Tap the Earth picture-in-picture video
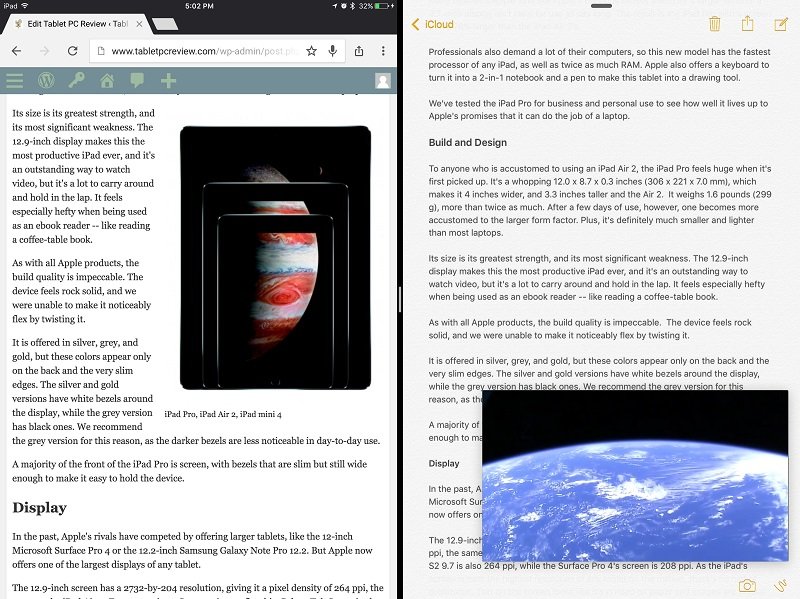 coord(635,476)
